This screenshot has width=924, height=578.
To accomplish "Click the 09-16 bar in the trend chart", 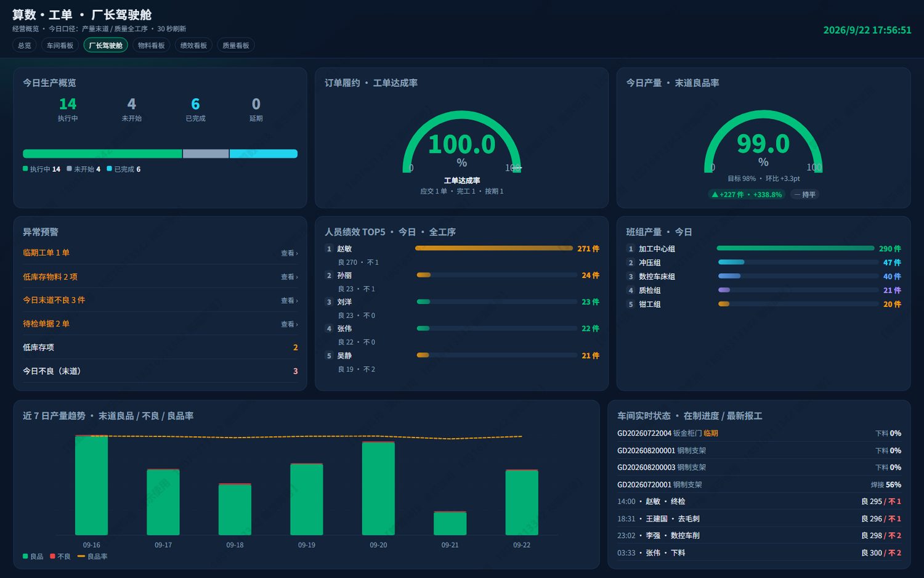I will pyautogui.click(x=91, y=485).
